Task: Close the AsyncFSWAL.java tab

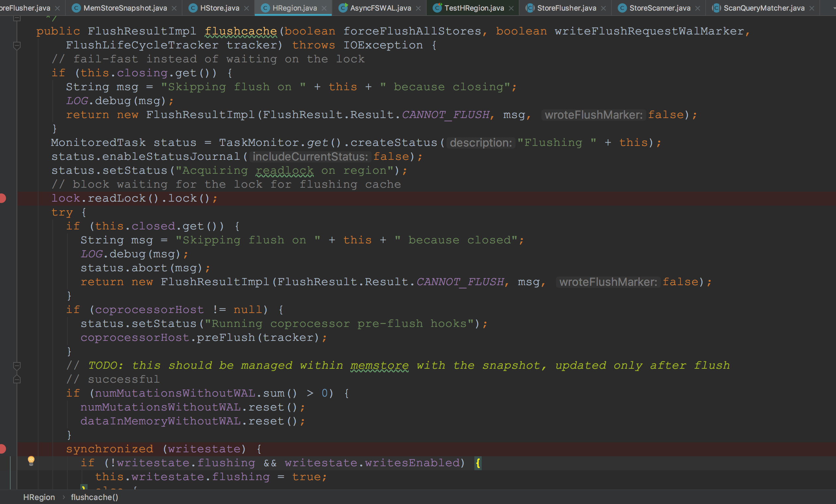Action: pos(418,8)
